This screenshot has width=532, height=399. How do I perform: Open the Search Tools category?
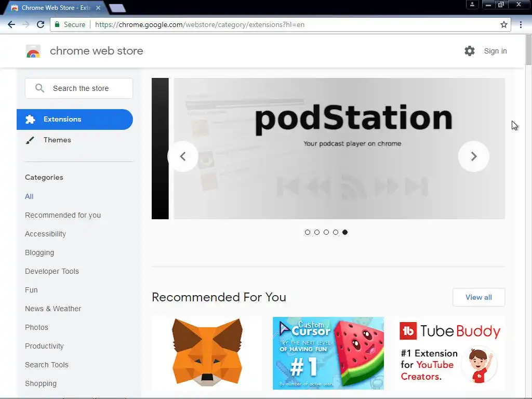tap(46, 365)
